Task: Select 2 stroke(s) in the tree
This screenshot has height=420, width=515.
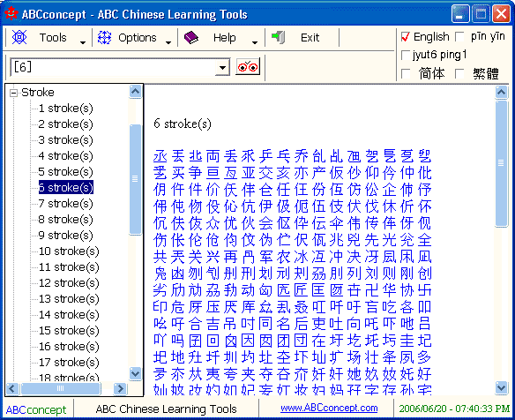Action: coord(65,124)
